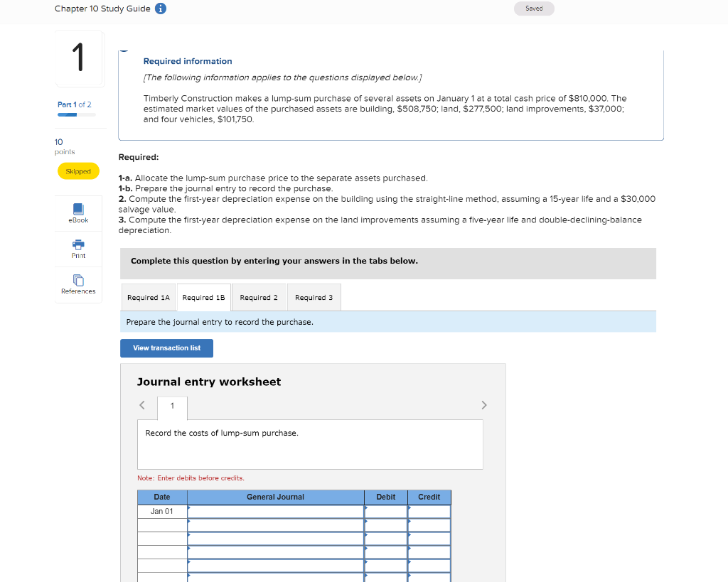Screen dimensions: 728x582
Task: Open General Journal dropdown in second row
Action: tap(276, 525)
